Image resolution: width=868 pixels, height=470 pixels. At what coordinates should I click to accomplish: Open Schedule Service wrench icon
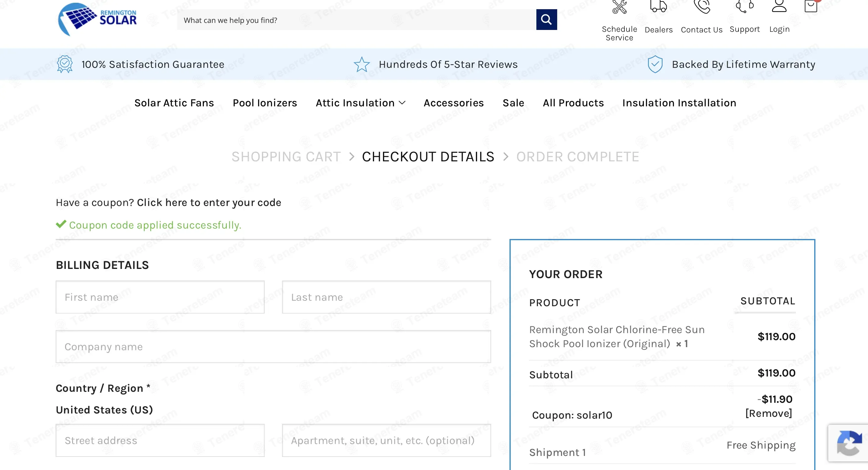[x=619, y=7]
